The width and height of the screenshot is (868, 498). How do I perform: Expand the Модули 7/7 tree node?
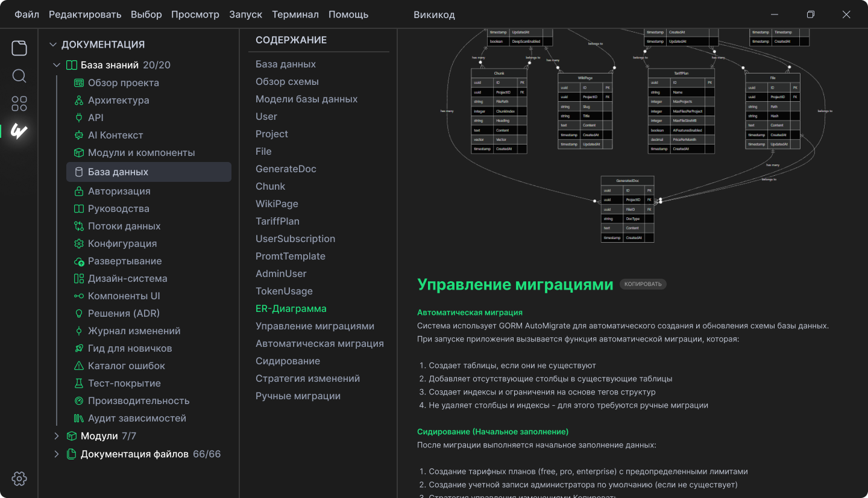click(x=57, y=436)
